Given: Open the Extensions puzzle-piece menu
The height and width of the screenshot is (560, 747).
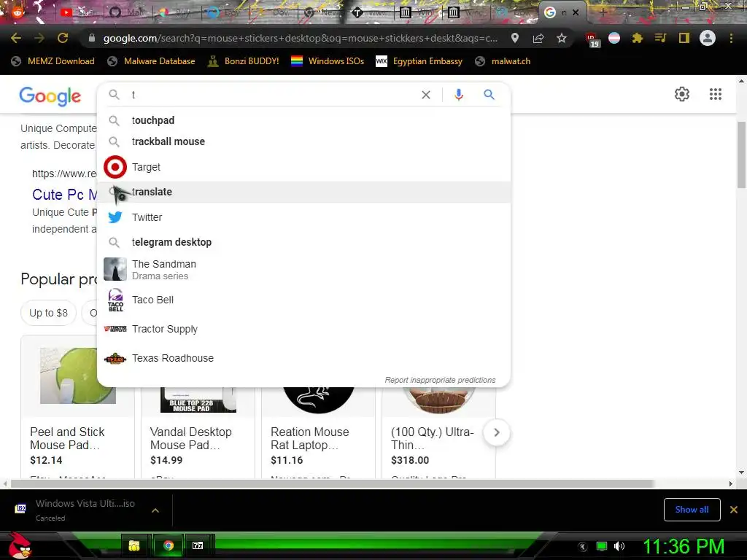Looking at the screenshot, I should pos(638,38).
